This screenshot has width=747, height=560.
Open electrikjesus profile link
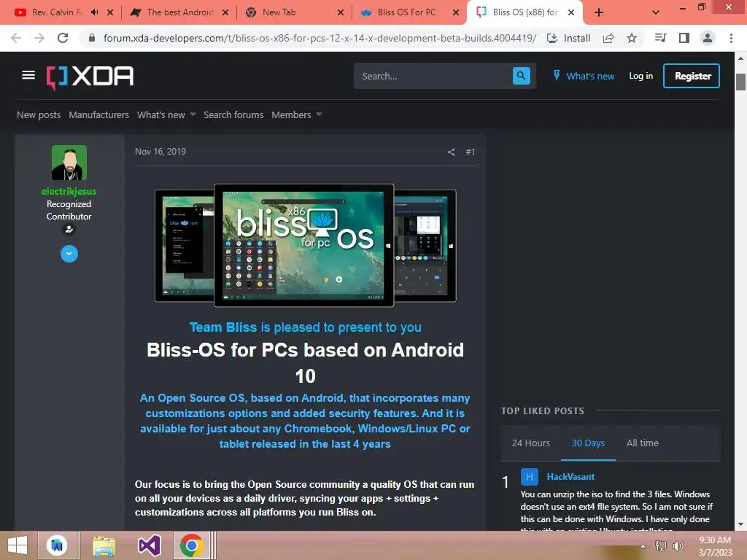(x=69, y=191)
